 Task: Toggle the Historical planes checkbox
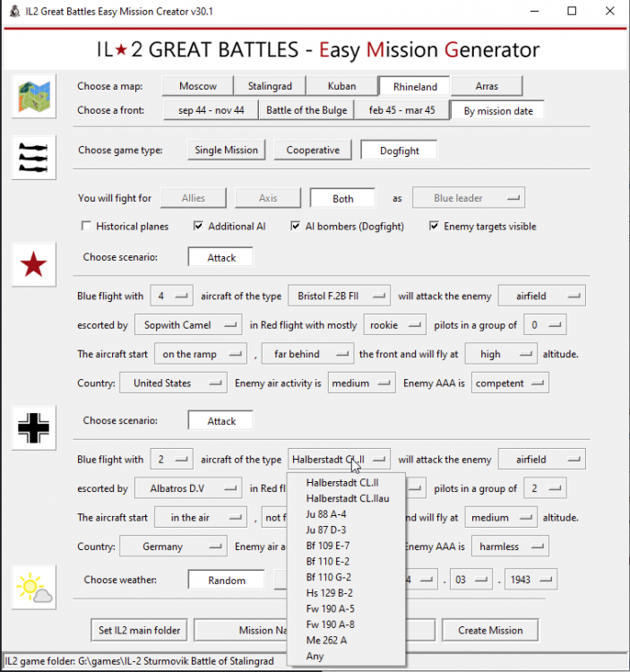click(87, 226)
